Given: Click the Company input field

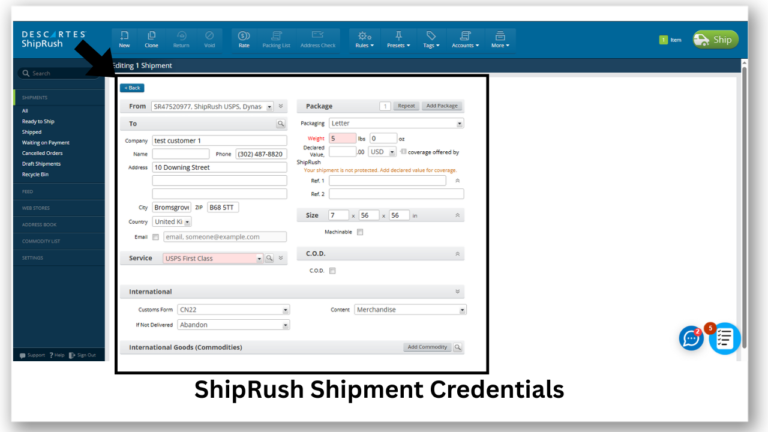Looking at the screenshot, I should coord(219,141).
